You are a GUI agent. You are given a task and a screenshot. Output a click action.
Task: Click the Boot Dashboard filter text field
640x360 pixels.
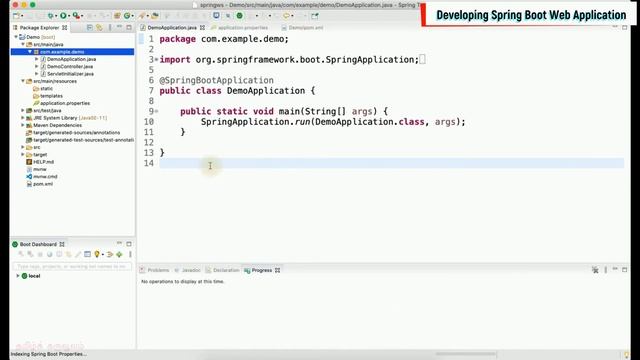pos(72,267)
